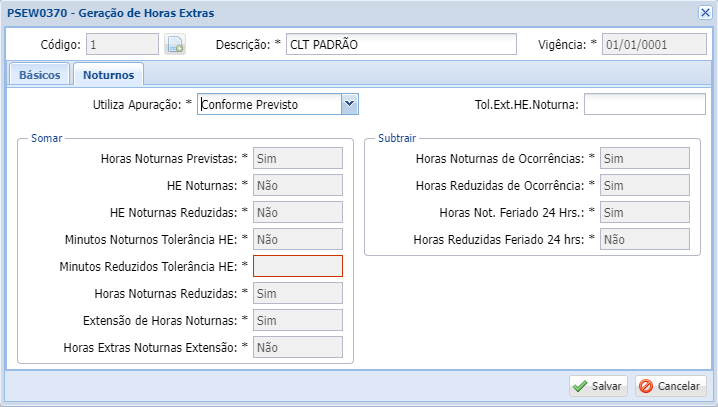Click the HE Noturnas value field
Image resolution: width=718 pixels, height=407 pixels.
click(298, 185)
